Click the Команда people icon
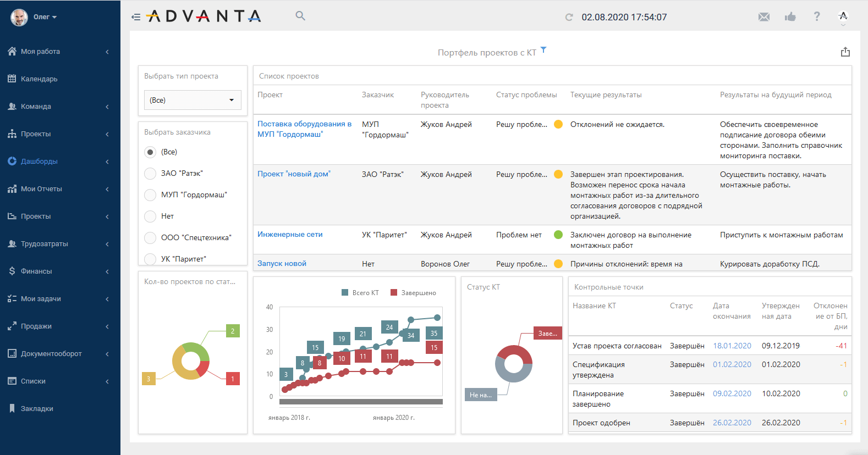 pos(12,106)
